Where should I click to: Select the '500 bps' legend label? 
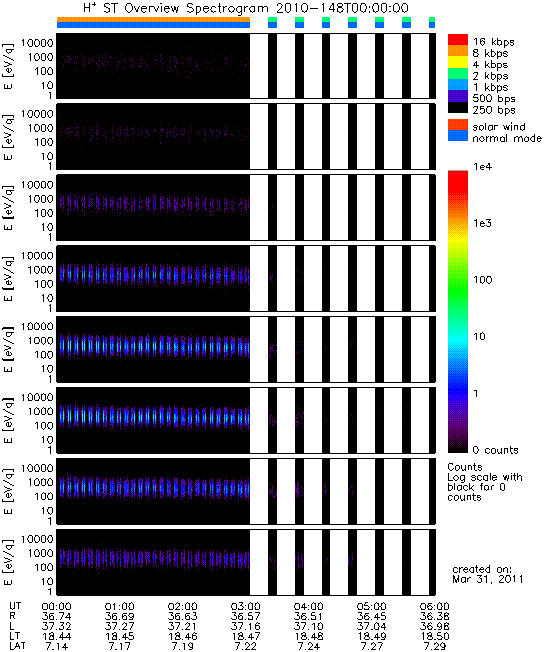[x=494, y=99]
